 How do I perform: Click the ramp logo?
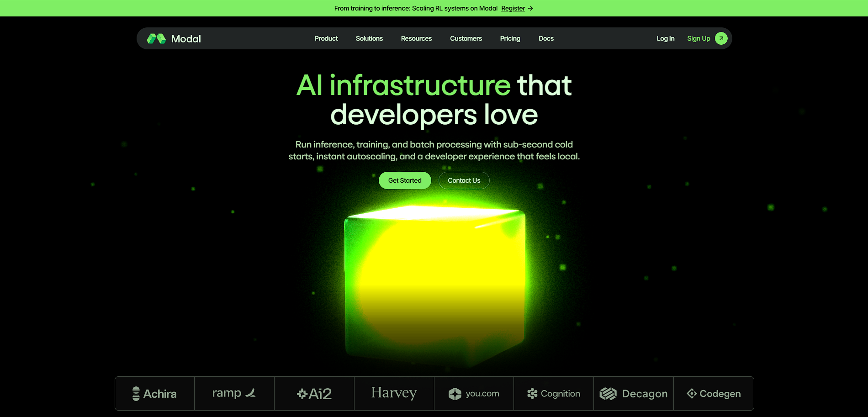234,393
